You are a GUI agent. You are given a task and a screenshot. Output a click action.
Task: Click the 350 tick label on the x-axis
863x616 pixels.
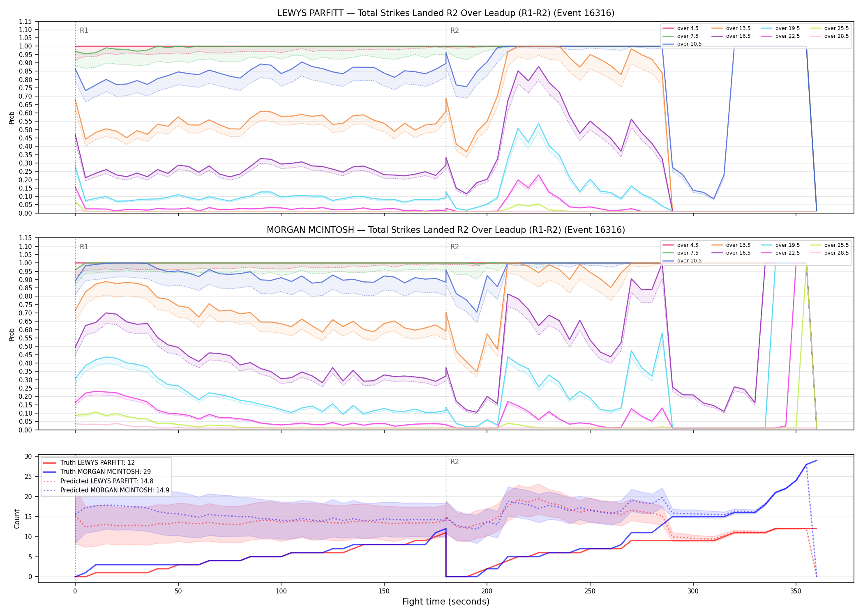tap(796, 591)
